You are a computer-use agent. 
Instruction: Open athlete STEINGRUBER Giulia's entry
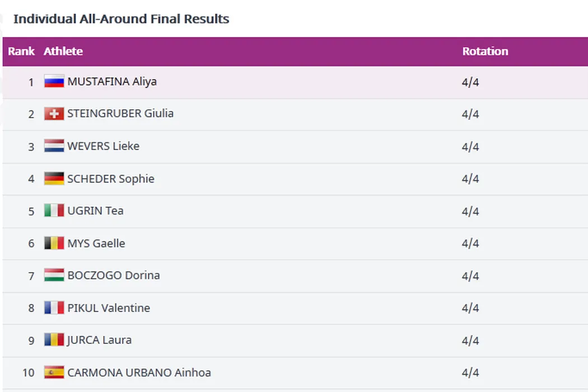(120, 114)
